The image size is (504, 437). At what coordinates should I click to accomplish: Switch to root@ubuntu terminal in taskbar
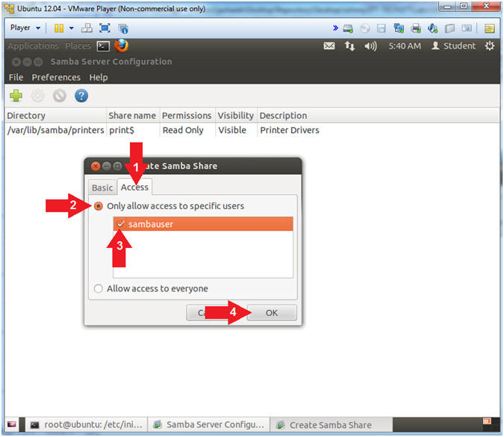86,425
